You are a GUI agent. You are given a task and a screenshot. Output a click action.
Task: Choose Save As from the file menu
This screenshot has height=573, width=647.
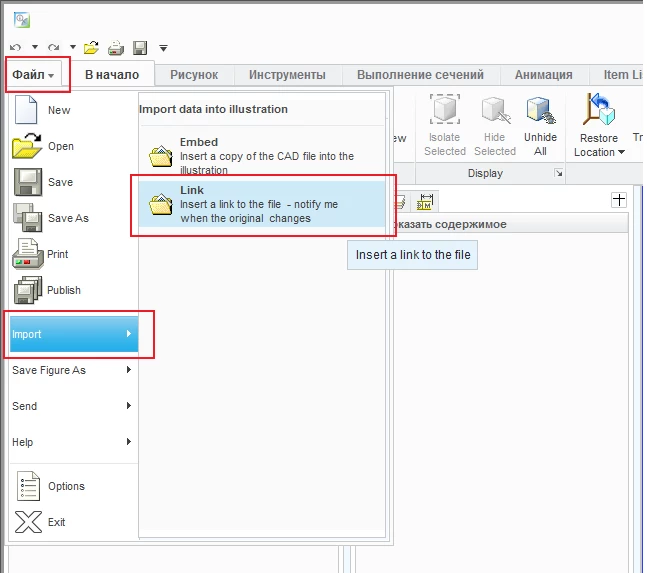73,218
